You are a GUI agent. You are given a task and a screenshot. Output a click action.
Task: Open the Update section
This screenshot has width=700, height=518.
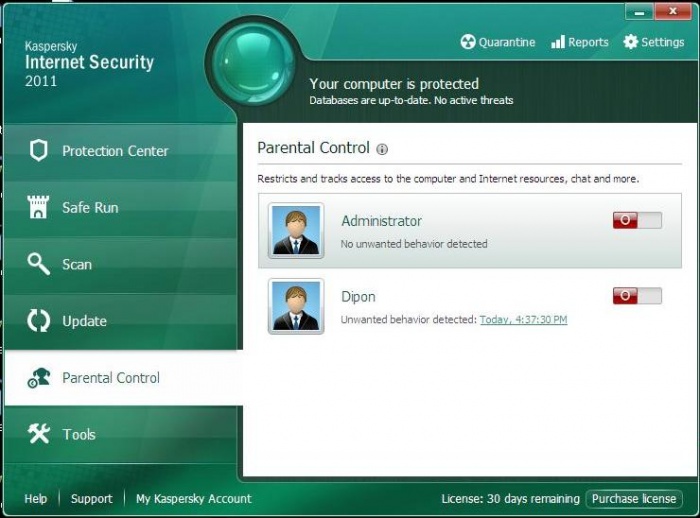(x=121, y=321)
